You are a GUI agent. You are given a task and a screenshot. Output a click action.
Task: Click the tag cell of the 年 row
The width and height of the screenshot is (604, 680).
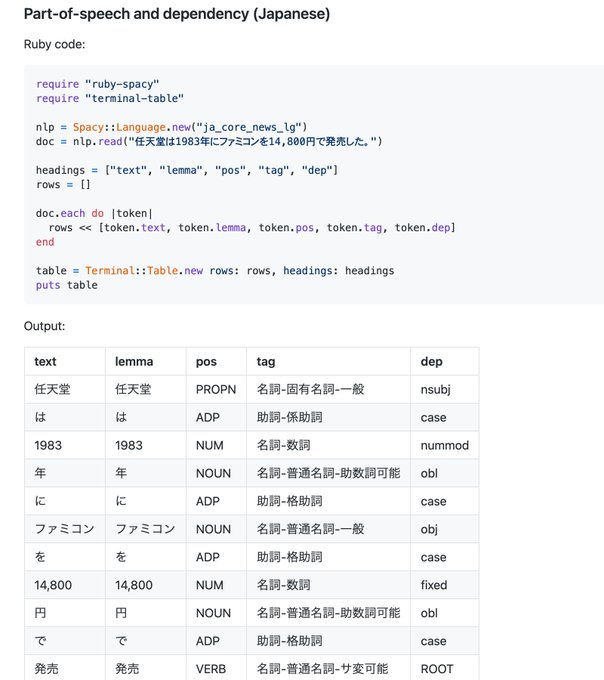(328, 473)
